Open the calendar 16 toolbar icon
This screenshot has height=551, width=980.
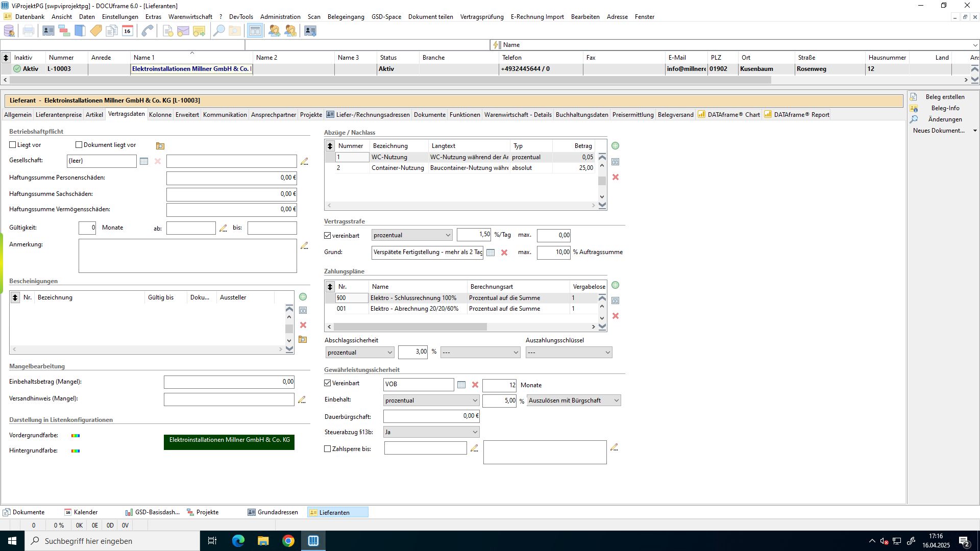click(128, 31)
